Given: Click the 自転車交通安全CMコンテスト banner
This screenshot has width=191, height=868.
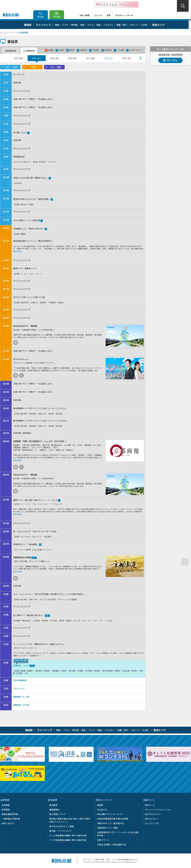Looking at the screenshot, I should (120, 754).
